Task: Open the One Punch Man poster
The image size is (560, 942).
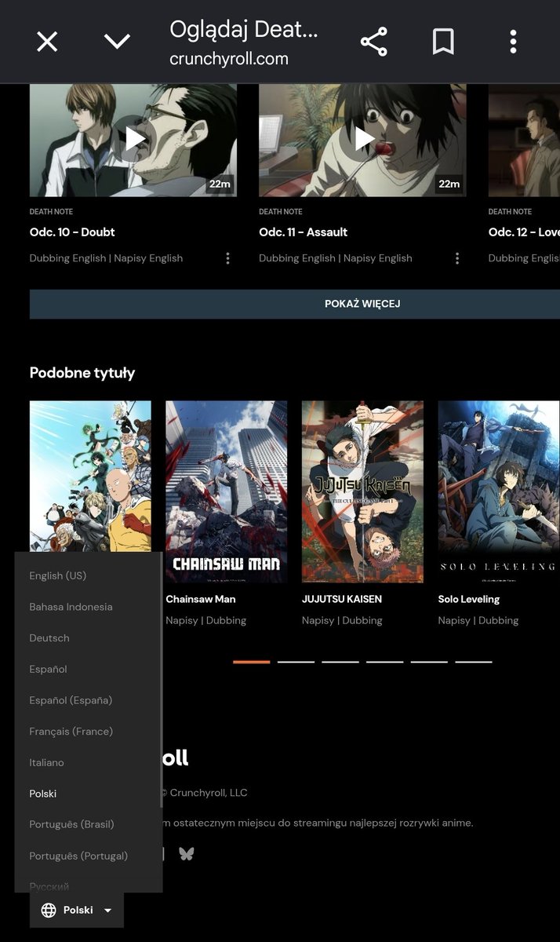Action: click(x=90, y=476)
